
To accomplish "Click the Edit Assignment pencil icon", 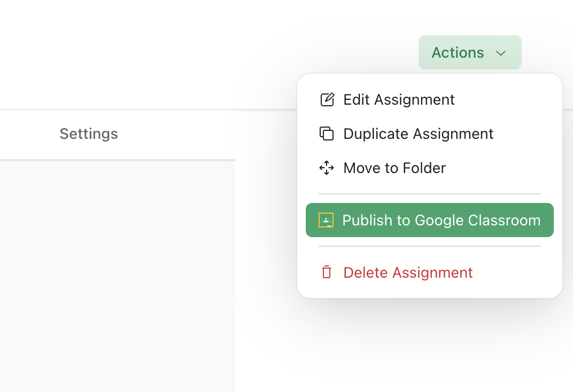I will (327, 99).
